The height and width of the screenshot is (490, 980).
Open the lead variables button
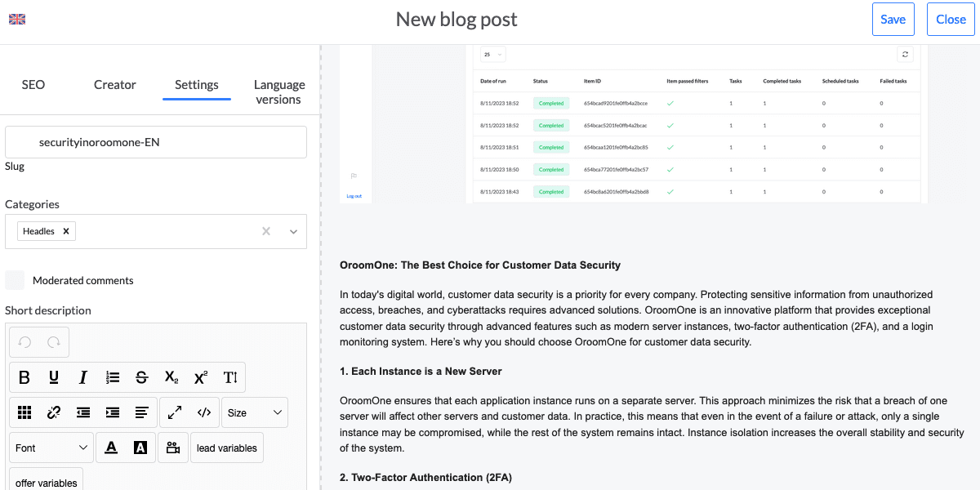click(x=227, y=448)
